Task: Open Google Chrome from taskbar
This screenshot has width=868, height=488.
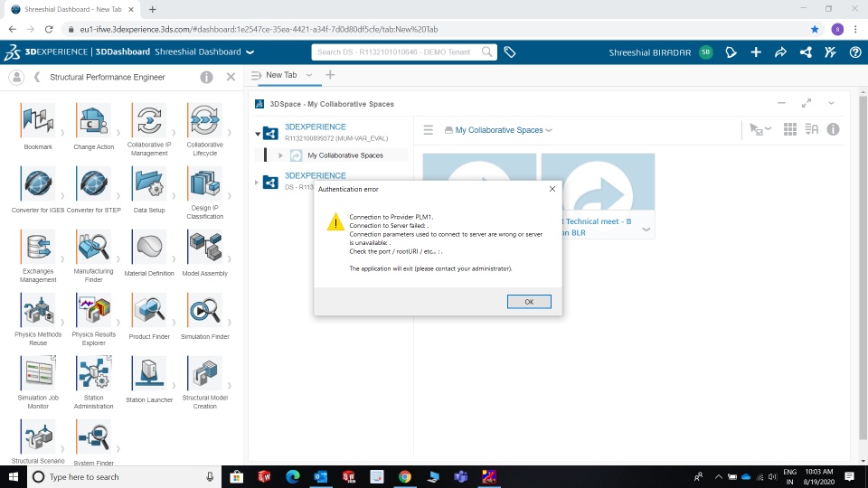Action: click(x=405, y=476)
